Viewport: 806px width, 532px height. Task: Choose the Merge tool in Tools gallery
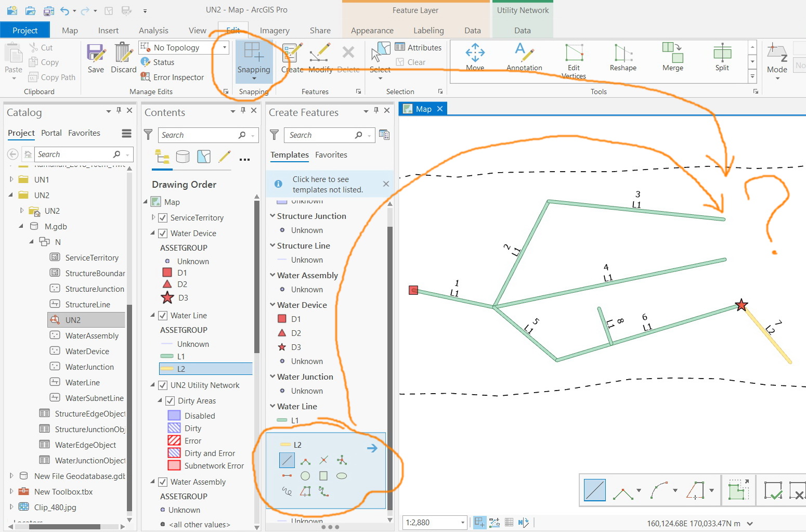673,57
